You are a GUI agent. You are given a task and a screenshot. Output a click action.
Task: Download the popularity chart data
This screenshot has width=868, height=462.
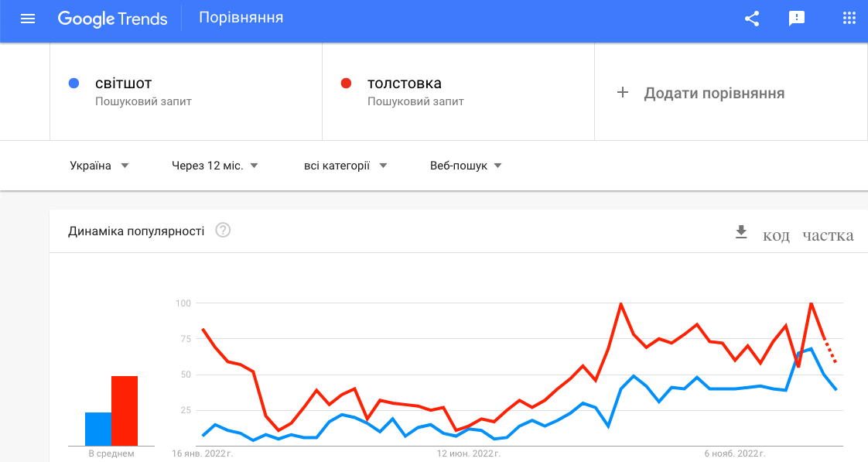[741, 232]
